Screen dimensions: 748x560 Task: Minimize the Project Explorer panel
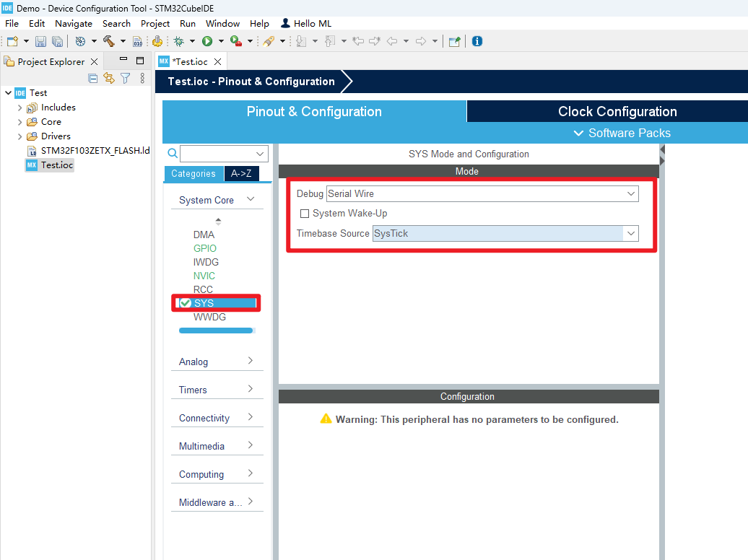(x=123, y=59)
